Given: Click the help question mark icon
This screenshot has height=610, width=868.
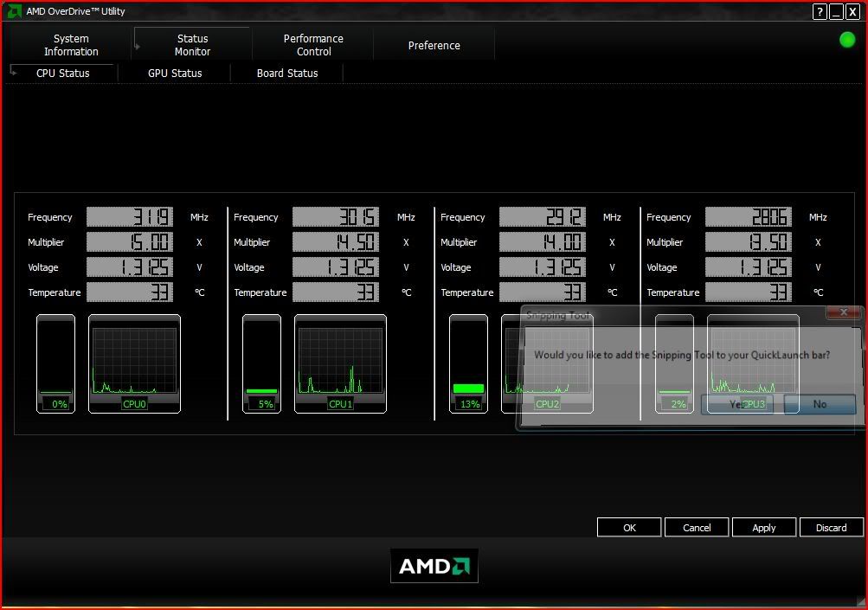Looking at the screenshot, I should [x=820, y=11].
